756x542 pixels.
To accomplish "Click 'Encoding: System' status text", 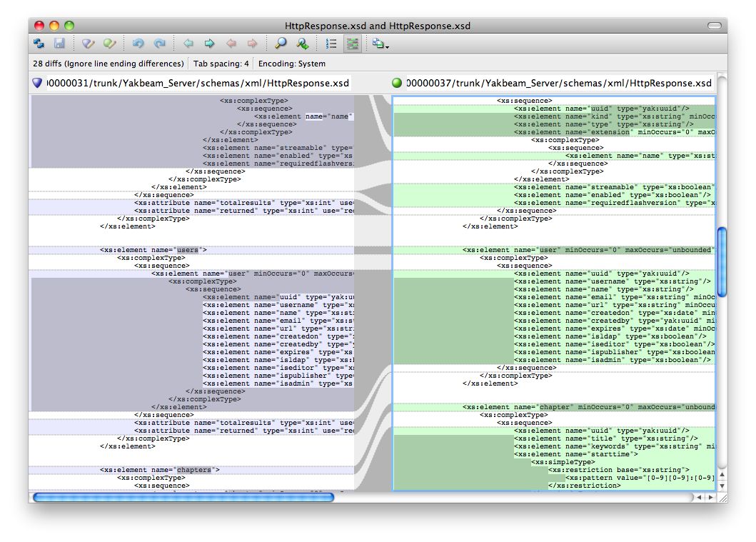I will coord(292,64).
